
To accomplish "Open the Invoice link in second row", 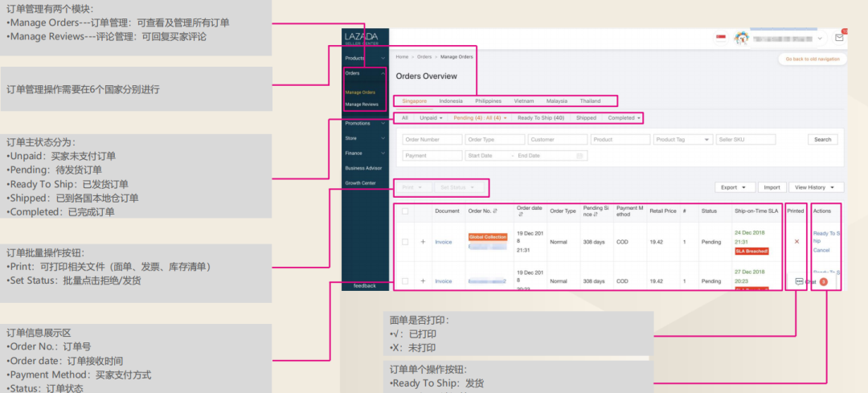I will pyautogui.click(x=444, y=281).
